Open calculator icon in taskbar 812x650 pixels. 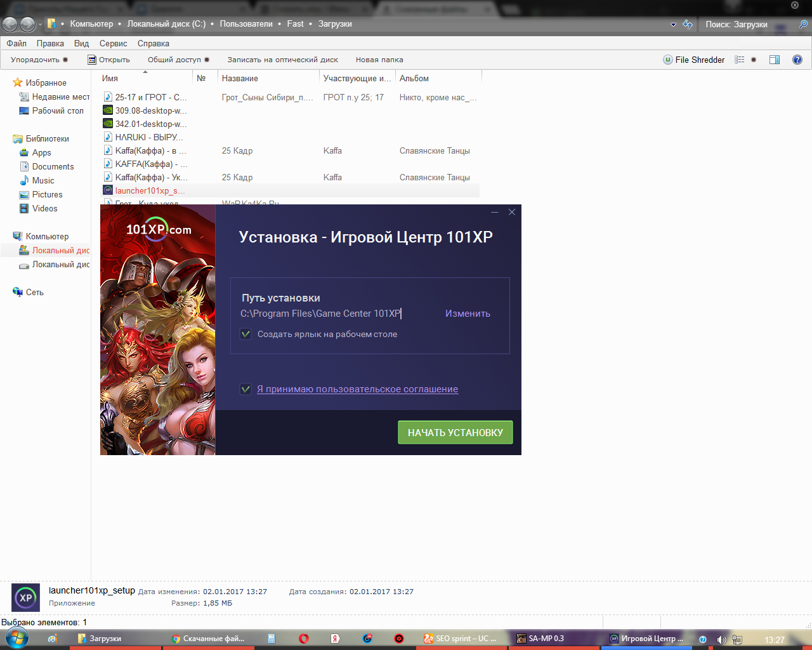271,639
